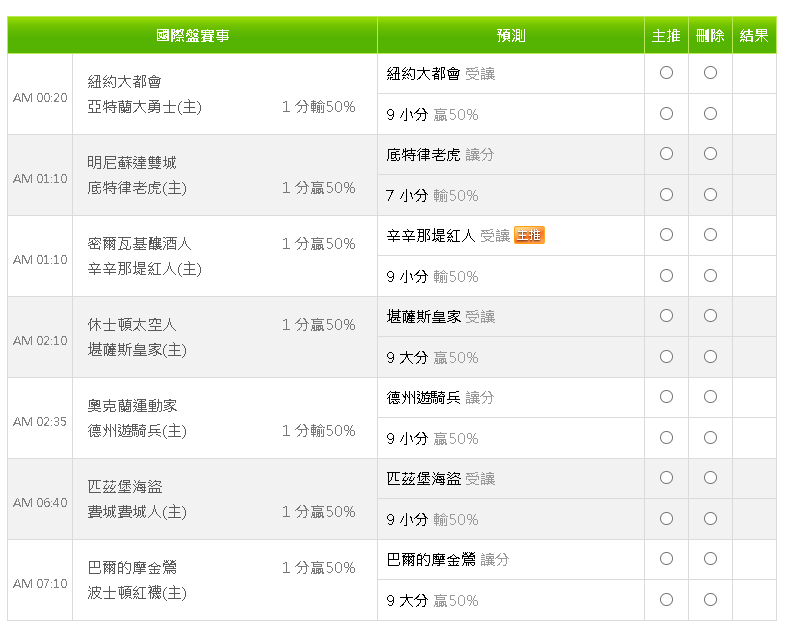Click 1 分贏50% beside 休士頓太空人
The height and width of the screenshot is (628, 786).
pos(319,325)
